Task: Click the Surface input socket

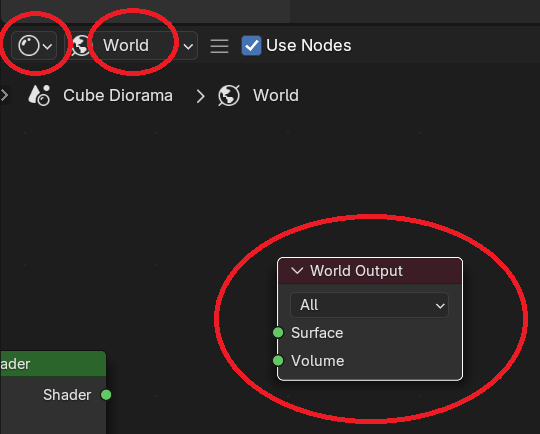Action: pos(278,333)
